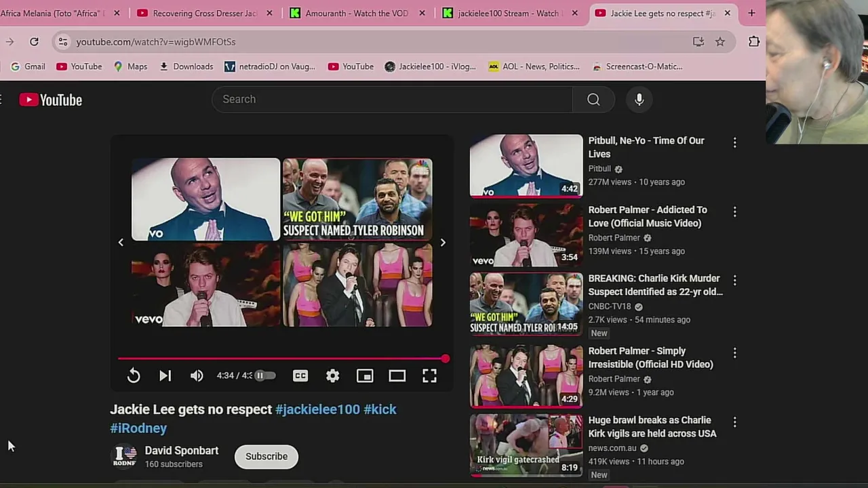Click the #jackielee100 hashtag
Viewport: 868px width, 488px height.
(x=317, y=409)
